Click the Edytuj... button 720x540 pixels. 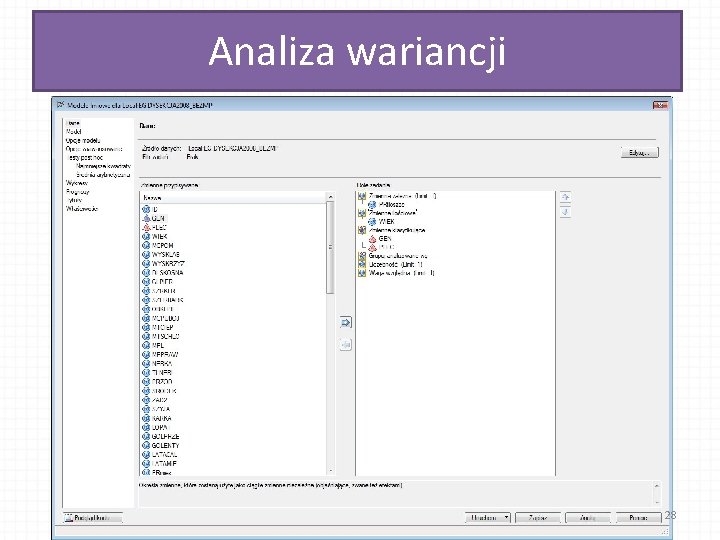click(x=640, y=152)
